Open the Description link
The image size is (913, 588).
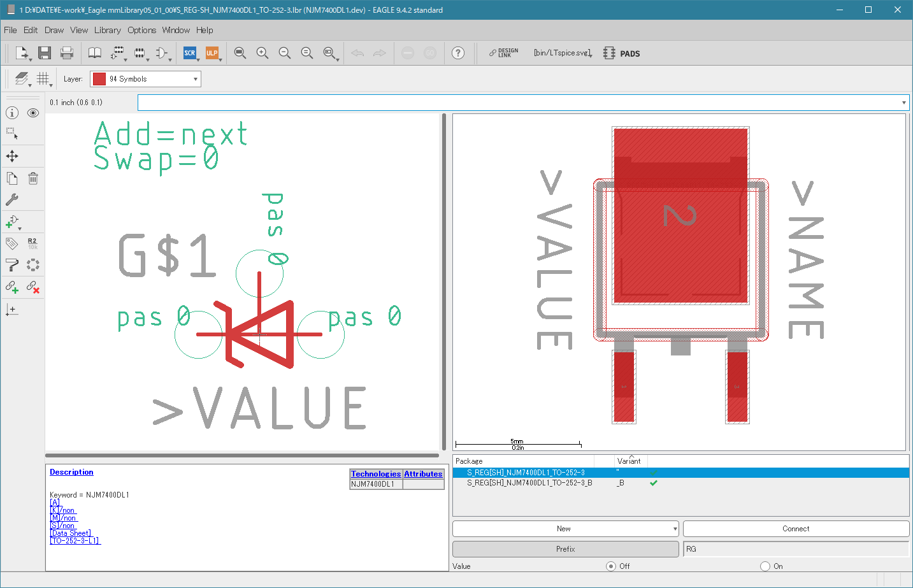(71, 472)
